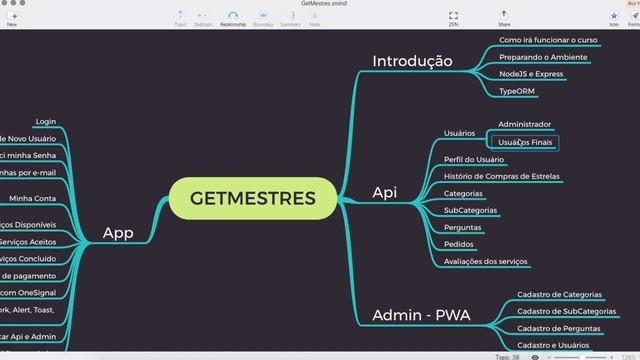Select 'Cadastro de SubCategorias' topic
The width and height of the screenshot is (640, 360).
(x=567, y=311)
